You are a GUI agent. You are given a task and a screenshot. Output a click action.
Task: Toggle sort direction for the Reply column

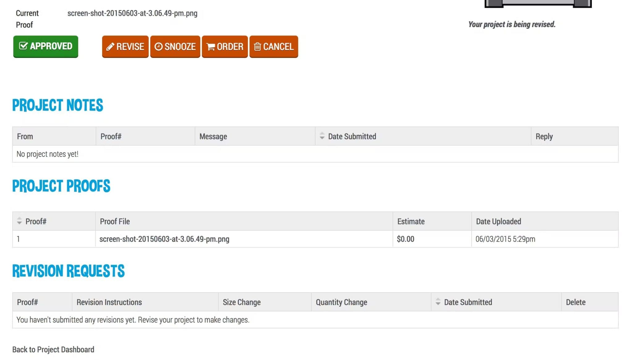(544, 136)
